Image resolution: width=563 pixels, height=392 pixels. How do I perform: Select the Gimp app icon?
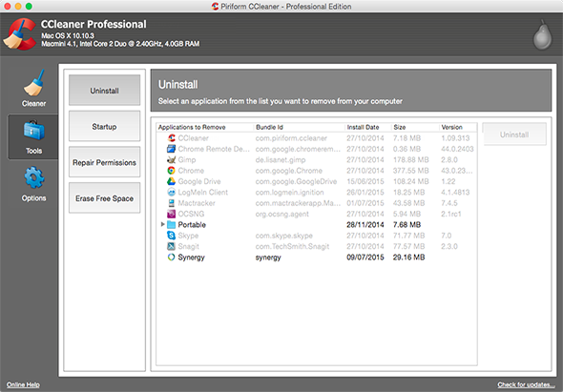(172, 159)
